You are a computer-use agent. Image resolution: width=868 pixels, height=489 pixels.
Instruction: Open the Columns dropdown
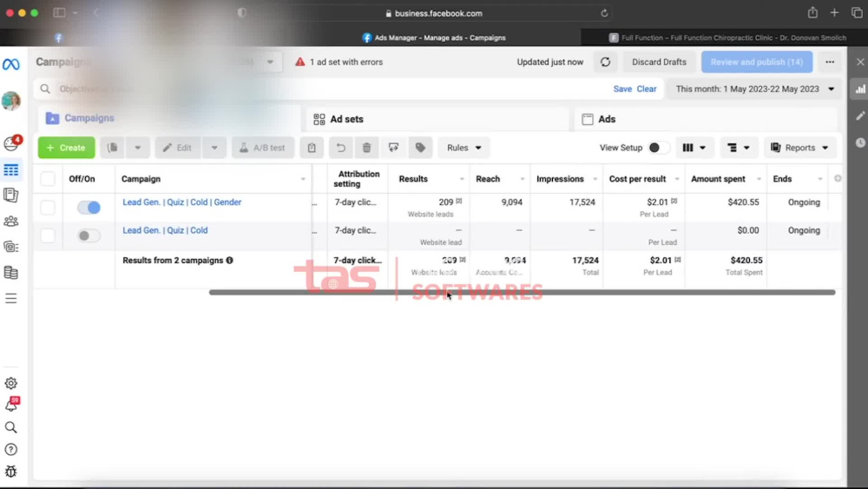click(x=694, y=148)
